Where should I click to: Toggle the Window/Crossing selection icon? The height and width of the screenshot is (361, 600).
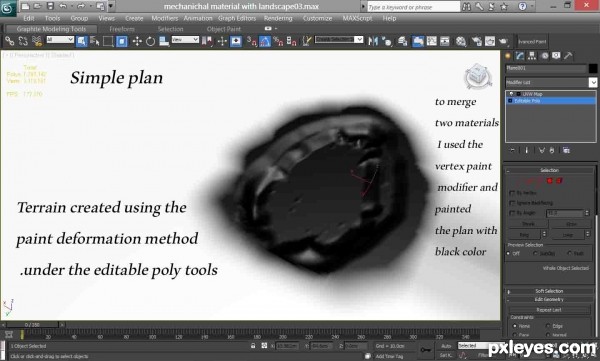[x=122, y=41]
